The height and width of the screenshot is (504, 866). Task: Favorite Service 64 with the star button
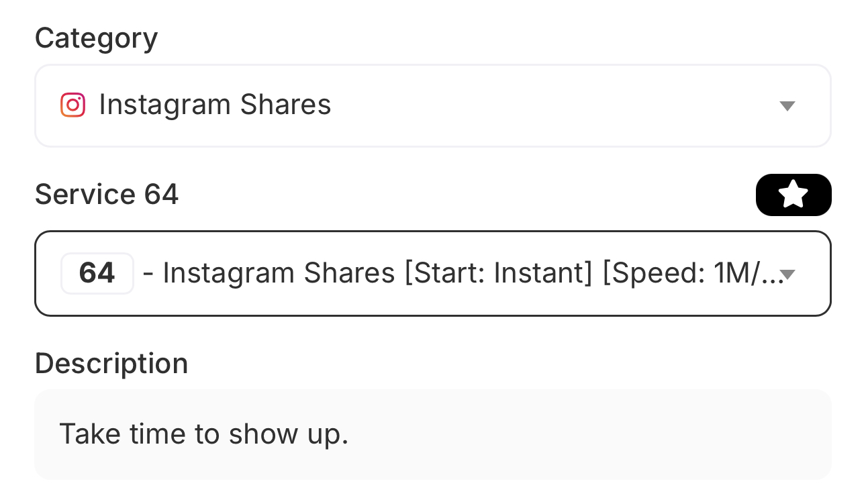793,195
